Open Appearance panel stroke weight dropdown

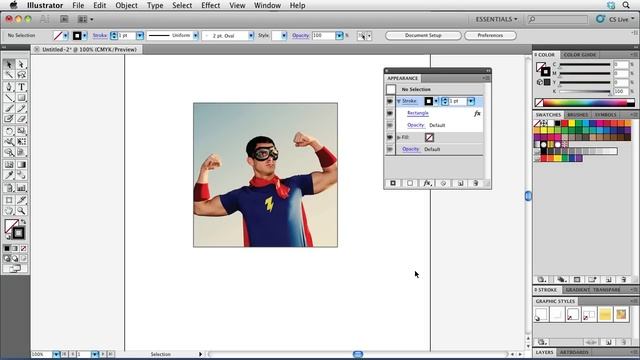[x=471, y=101]
